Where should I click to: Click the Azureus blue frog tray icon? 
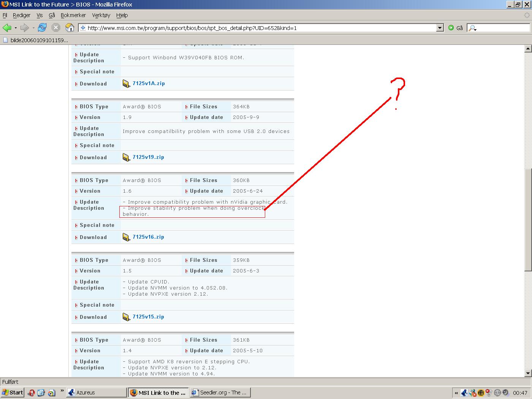pyautogui.click(x=464, y=393)
